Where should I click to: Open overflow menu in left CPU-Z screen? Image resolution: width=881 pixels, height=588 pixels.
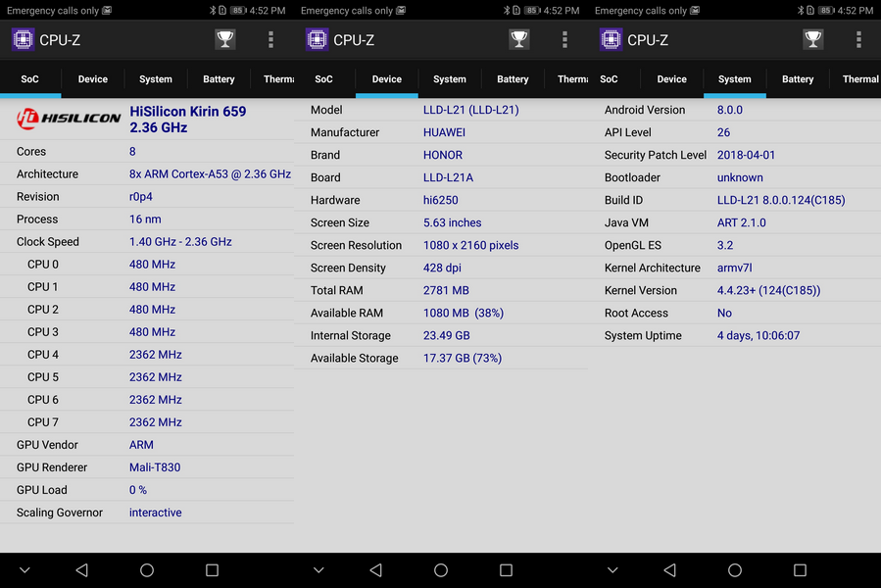270,39
